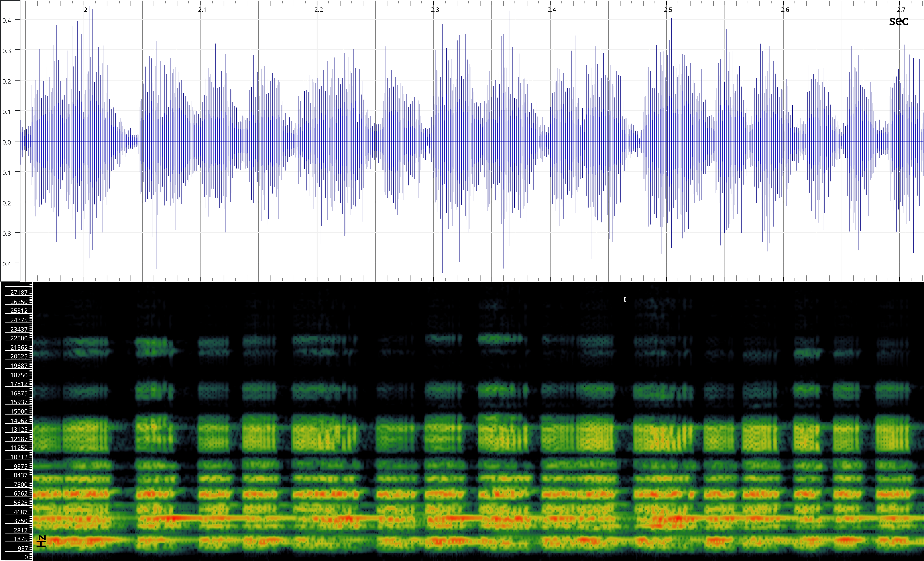Viewport: 924px width, 561px height.
Task: Click the small white marker in the spectrogram
Action: tap(625, 299)
